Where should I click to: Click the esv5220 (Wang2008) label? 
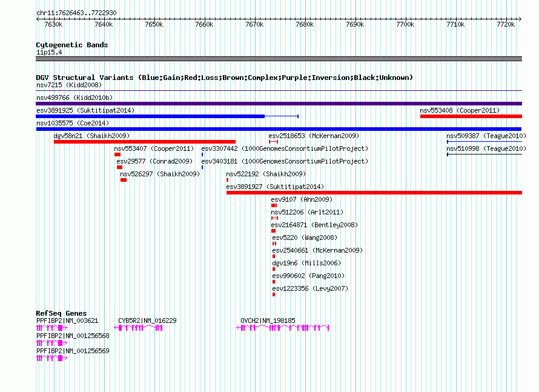point(305,238)
